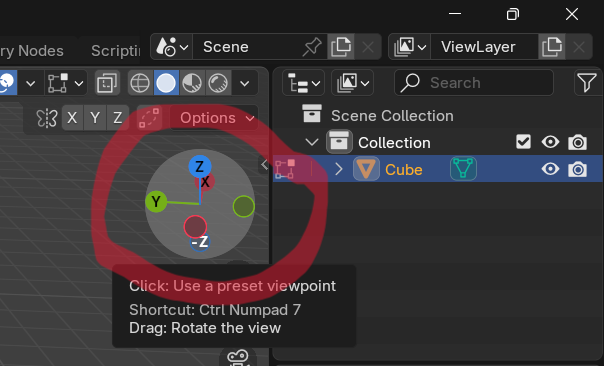Select the Cube object name
Viewport: 604px width, 366px height.
[x=403, y=170]
